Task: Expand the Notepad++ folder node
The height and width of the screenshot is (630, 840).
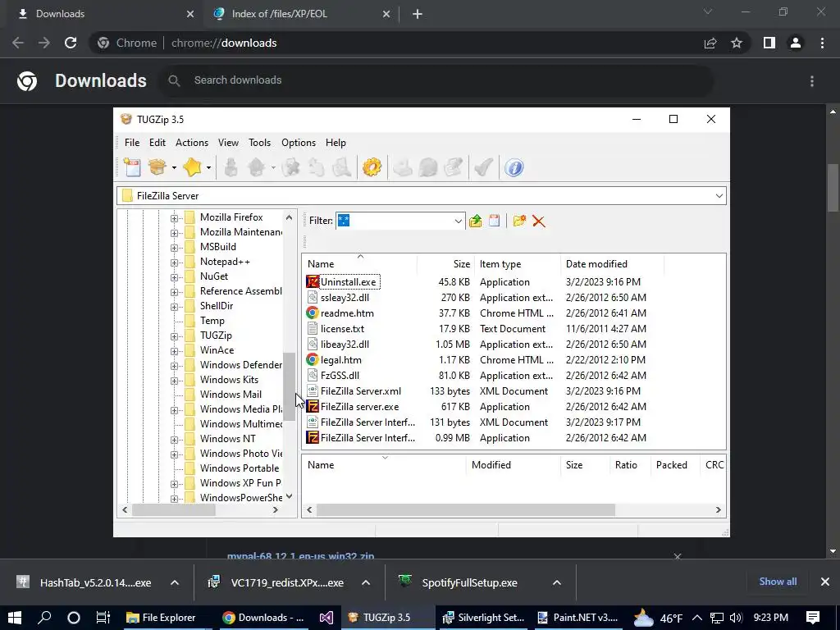Action: pyautogui.click(x=174, y=262)
